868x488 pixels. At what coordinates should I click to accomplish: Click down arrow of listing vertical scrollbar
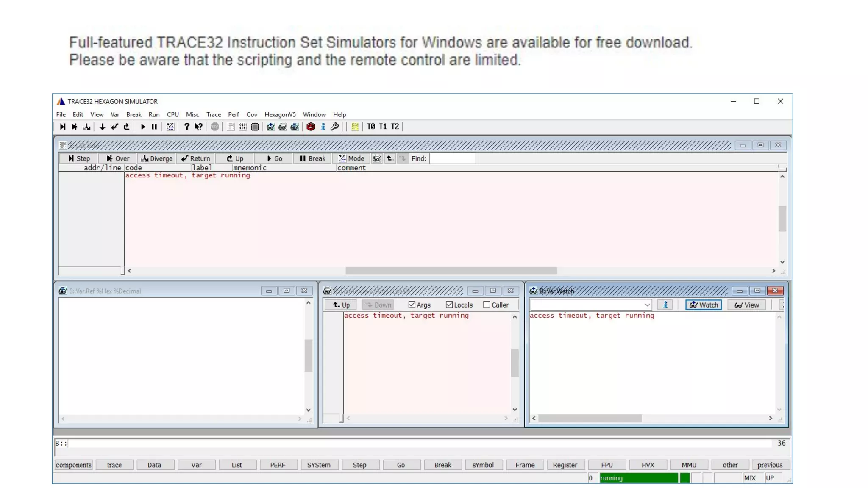coord(782,262)
